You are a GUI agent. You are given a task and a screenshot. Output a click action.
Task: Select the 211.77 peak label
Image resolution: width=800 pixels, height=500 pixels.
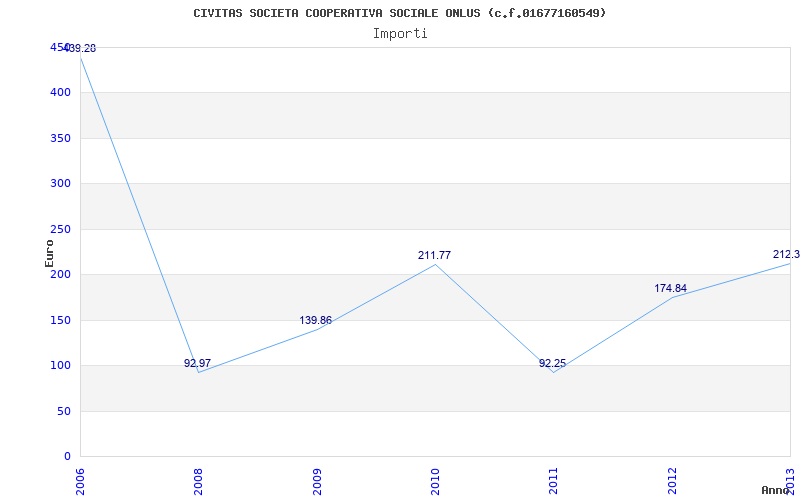(434, 256)
